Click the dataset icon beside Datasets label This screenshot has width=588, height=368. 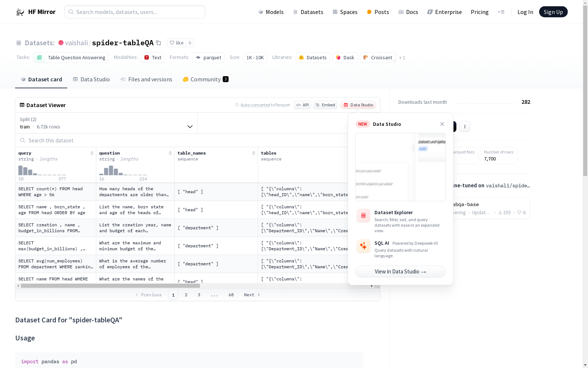coord(19,43)
